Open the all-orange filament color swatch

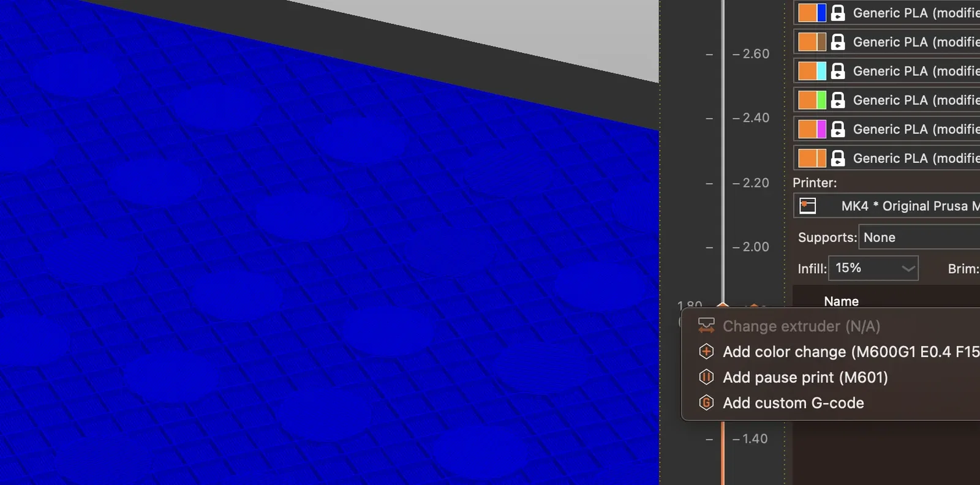click(x=812, y=158)
